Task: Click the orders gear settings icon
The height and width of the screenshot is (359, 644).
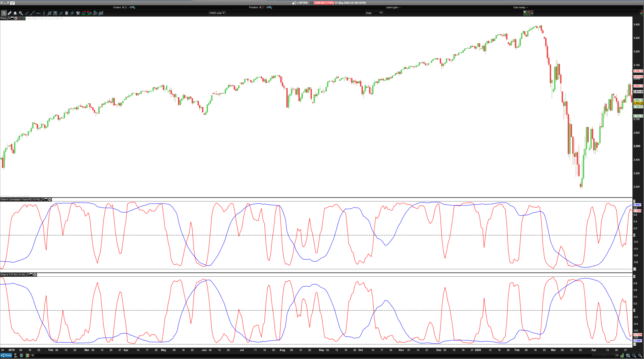Action: 134,8
